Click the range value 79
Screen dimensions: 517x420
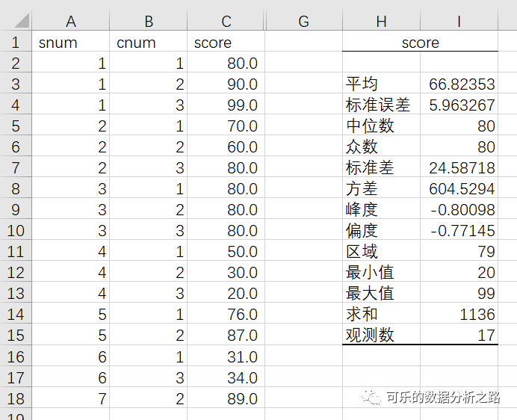459,251
